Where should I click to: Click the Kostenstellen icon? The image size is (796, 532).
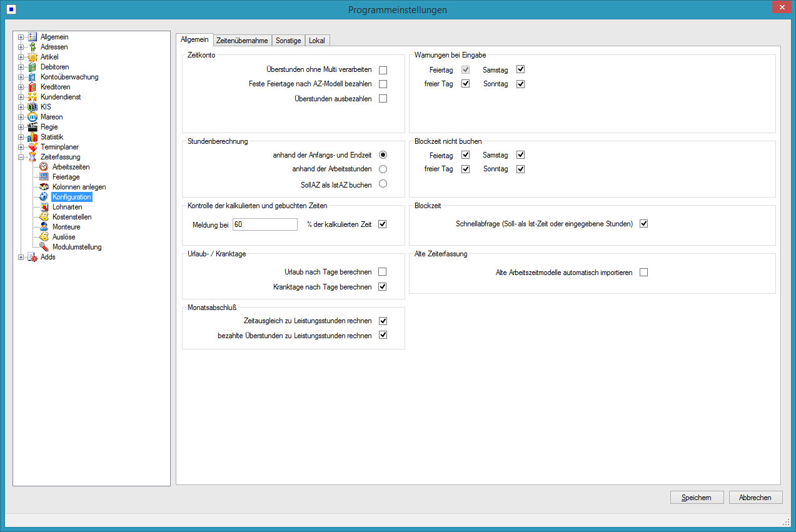pyautogui.click(x=44, y=217)
